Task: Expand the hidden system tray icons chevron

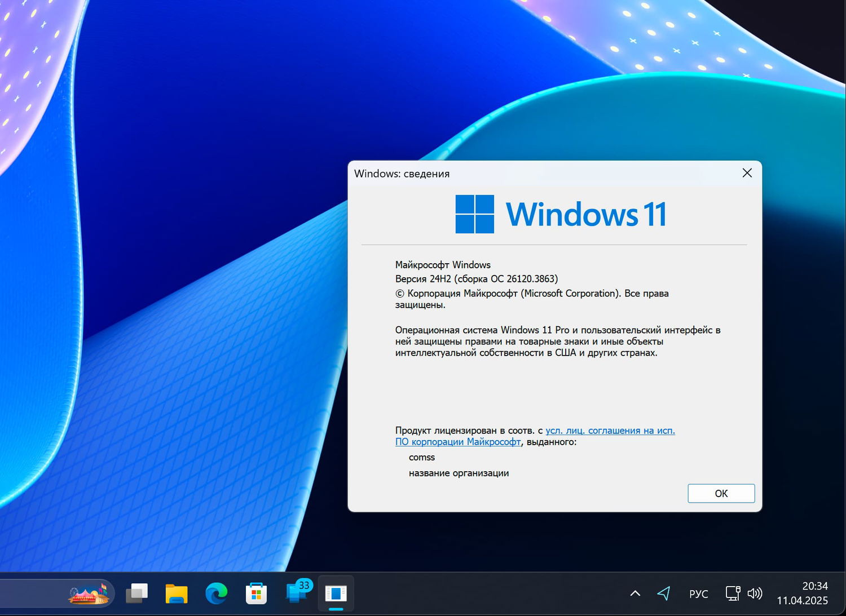Action: click(x=634, y=593)
